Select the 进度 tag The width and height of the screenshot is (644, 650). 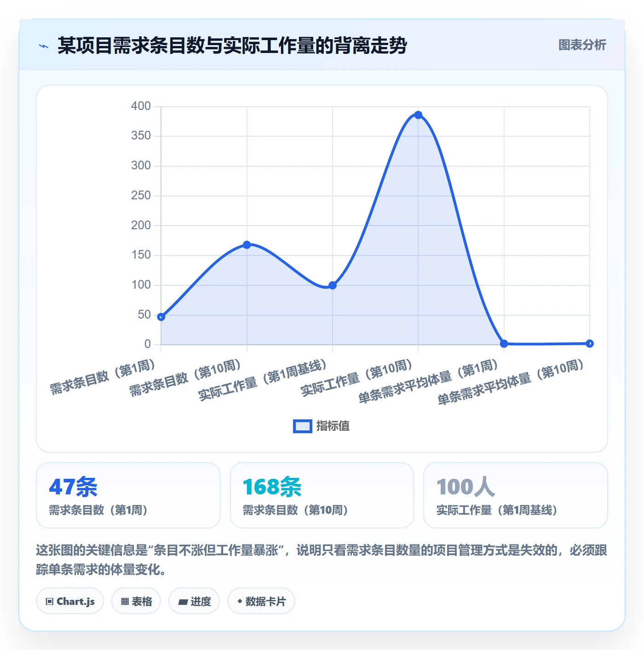tap(194, 601)
